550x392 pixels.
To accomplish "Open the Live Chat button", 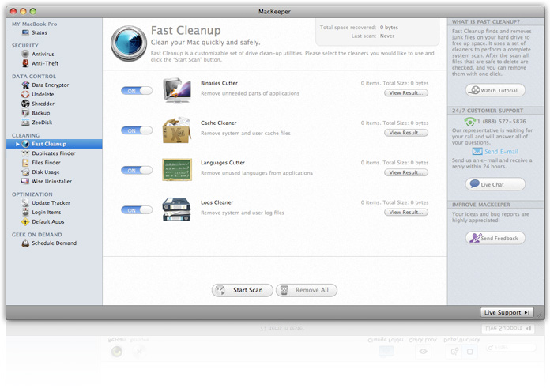I will click(495, 184).
